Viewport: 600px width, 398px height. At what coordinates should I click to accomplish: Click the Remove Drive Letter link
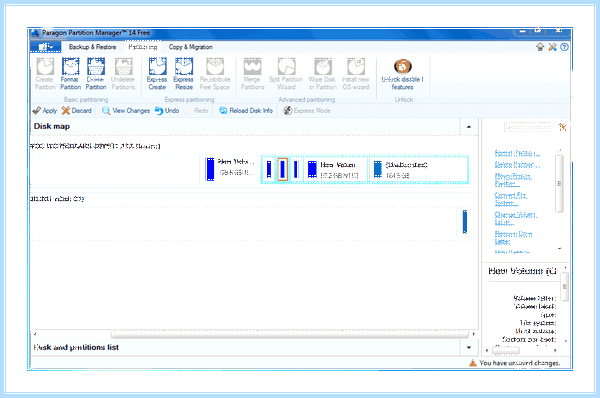[514, 238]
